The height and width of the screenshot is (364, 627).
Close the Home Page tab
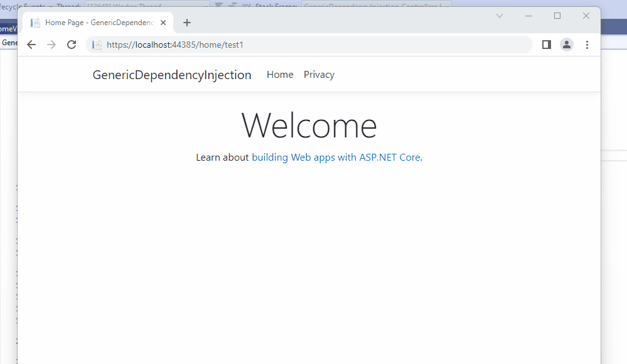[163, 23]
